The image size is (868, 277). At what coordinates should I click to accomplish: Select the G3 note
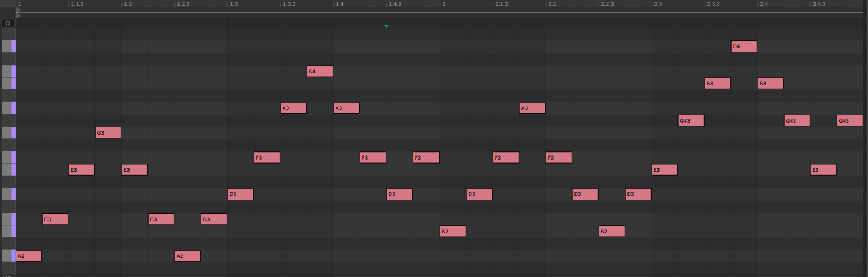108,132
